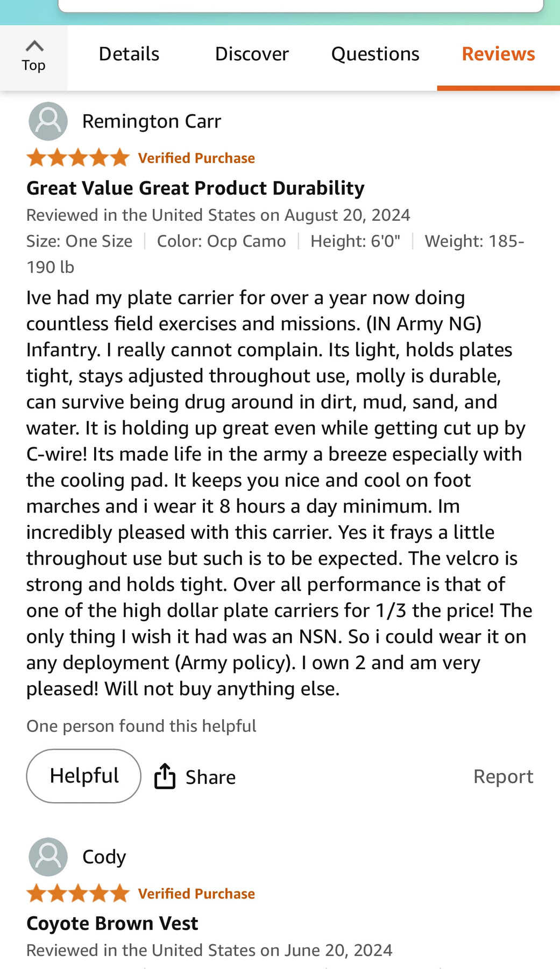Open the Coyote Brown Vest review title
The width and height of the screenshot is (560, 969).
112,923
